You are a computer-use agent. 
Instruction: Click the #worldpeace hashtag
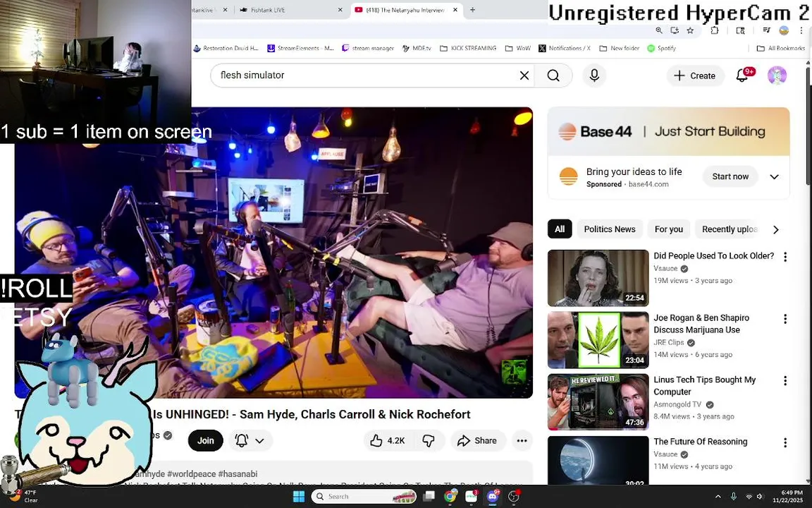(x=191, y=474)
